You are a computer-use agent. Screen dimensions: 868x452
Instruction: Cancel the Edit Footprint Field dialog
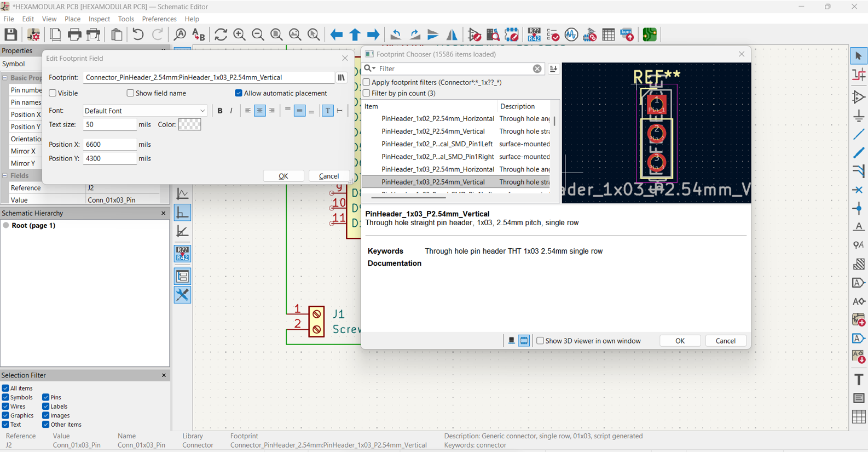pyautogui.click(x=329, y=176)
